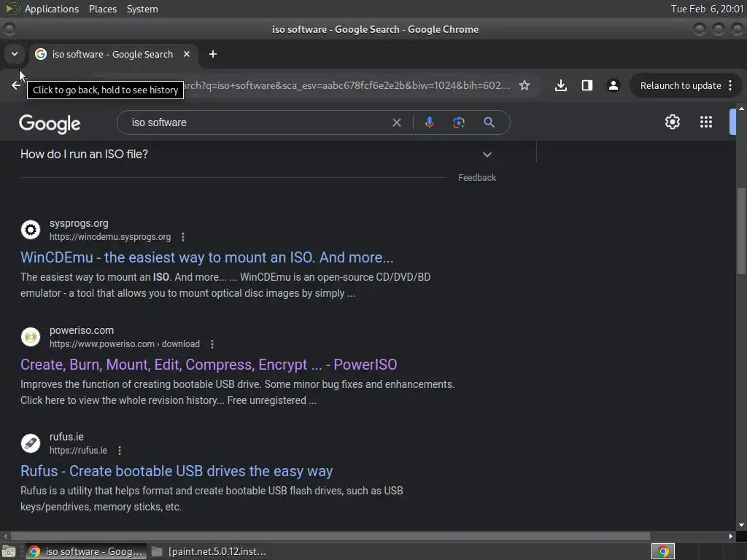The width and height of the screenshot is (747, 560).
Task: Click the poweriso.com download breadcrumb URL
Action: click(x=124, y=344)
